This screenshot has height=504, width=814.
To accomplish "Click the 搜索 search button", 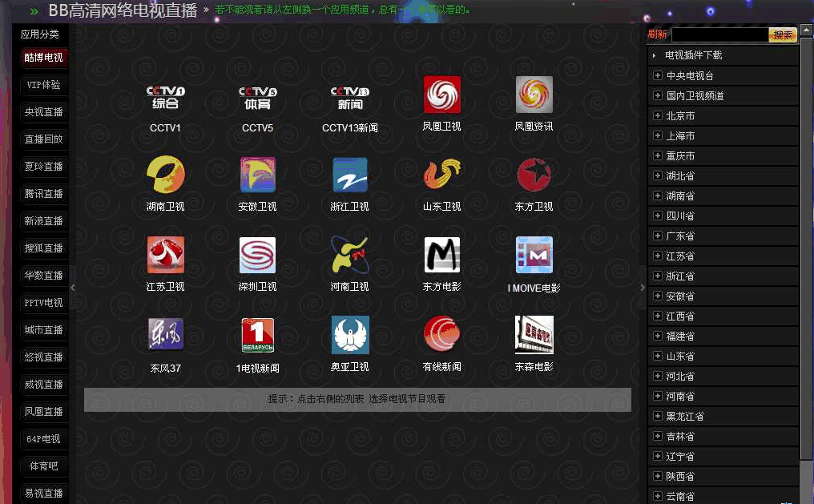I will click(x=782, y=35).
